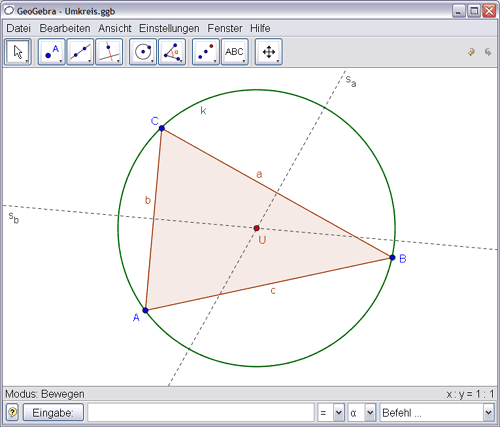The height and width of the screenshot is (427, 500).
Task: Click the Eingabe button
Action: 53,413
